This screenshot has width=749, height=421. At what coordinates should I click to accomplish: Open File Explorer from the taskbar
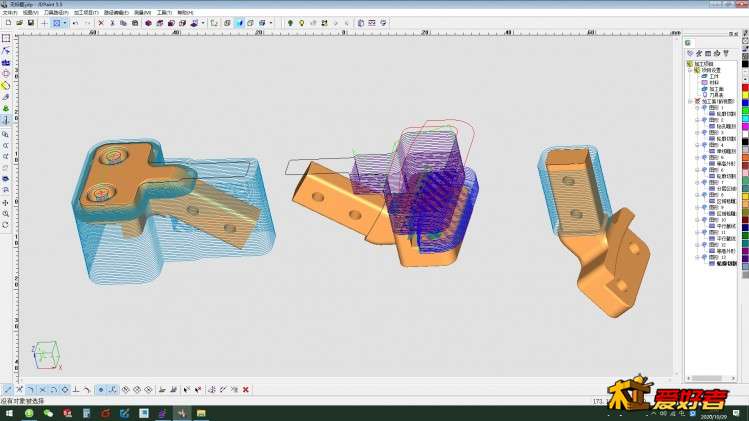(x=201, y=413)
